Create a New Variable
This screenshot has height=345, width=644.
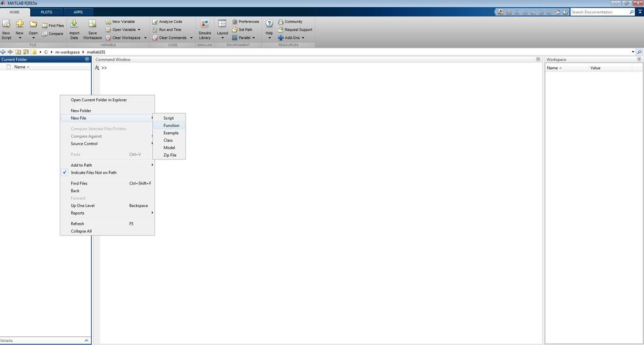point(120,21)
